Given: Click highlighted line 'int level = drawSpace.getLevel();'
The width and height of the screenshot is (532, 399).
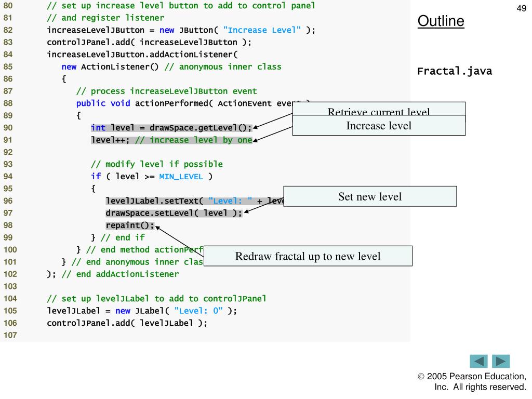Looking at the screenshot, I should click(x=171, y=128).
